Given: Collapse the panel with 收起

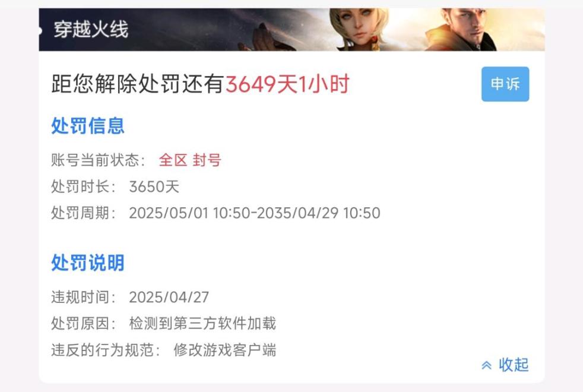Looking at the screenshot, I should [x=514, y=365].
